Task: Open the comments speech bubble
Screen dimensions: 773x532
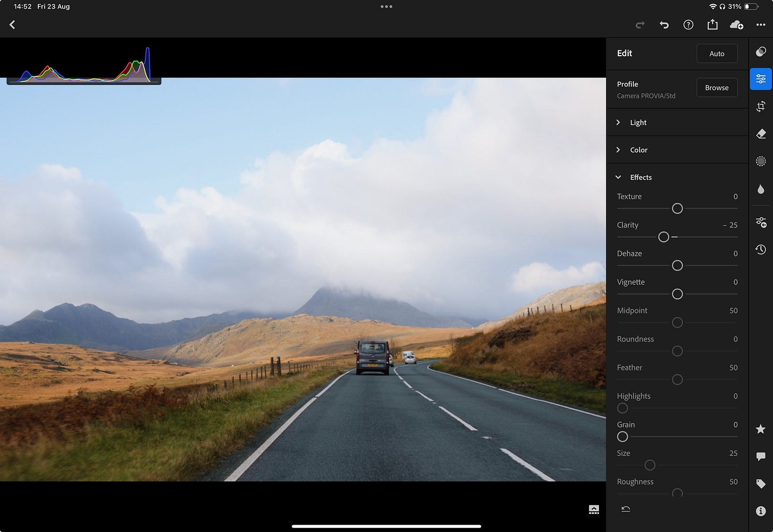Action: pos(761,457)
